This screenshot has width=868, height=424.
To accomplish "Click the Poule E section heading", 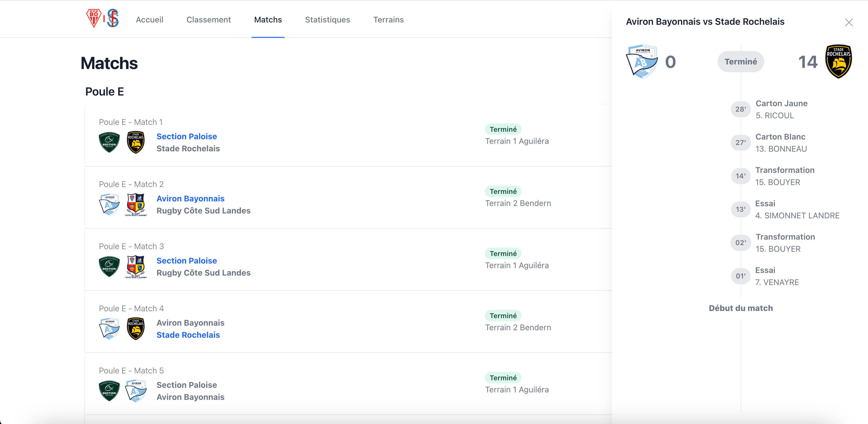I will pyautogui.click(x=104, y=92).
